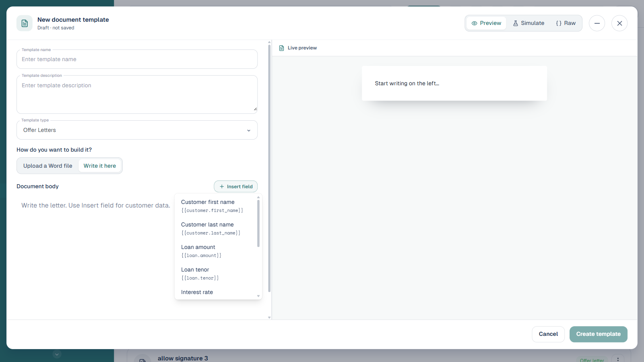This screenshot has width=644, height=362.
Task: Click the form panel scroll-down arrow
Action: 269,317
